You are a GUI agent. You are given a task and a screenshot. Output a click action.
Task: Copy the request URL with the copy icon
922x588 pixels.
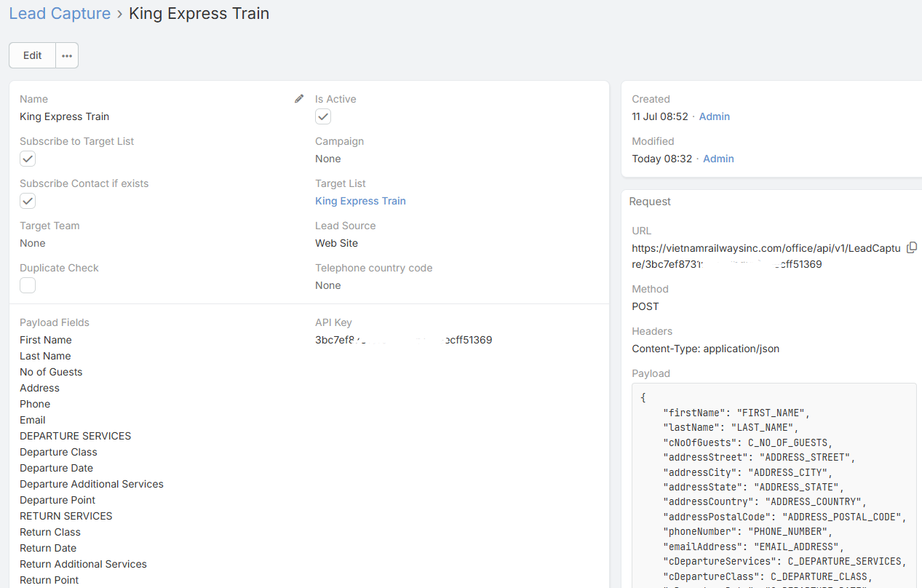(x=912, y=248)
